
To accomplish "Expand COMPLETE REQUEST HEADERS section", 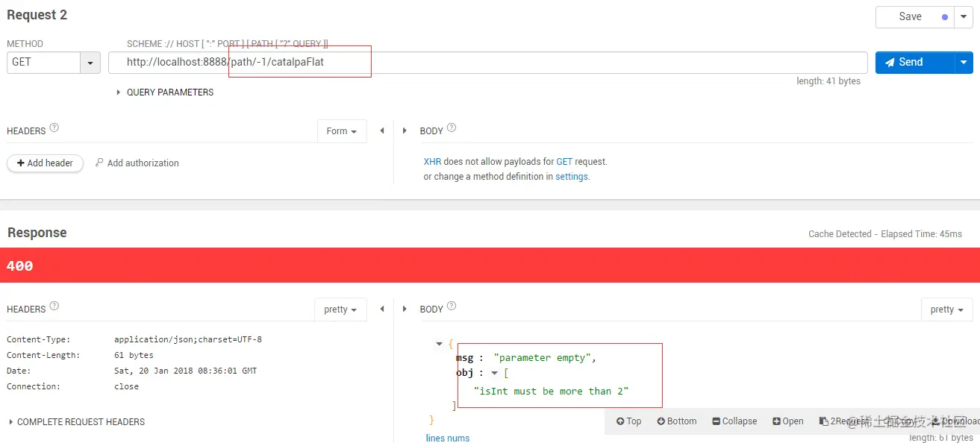I will tap(77, 422).
